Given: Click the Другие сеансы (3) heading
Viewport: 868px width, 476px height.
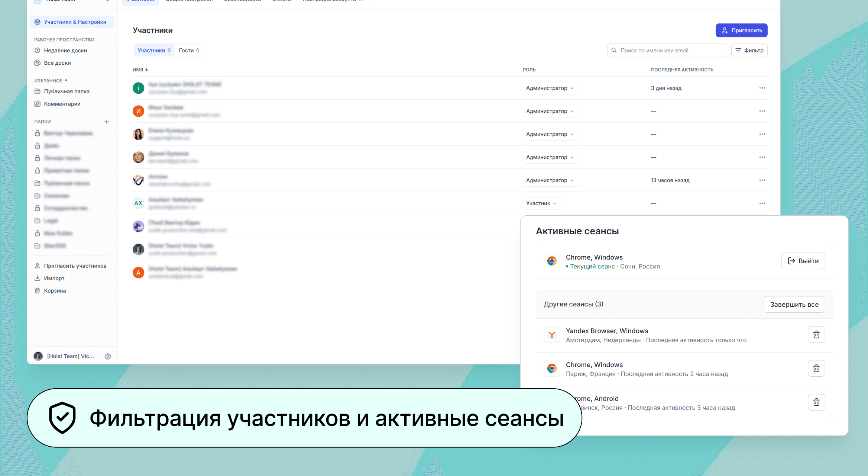Looking at the screenshot, I should 573,304.
